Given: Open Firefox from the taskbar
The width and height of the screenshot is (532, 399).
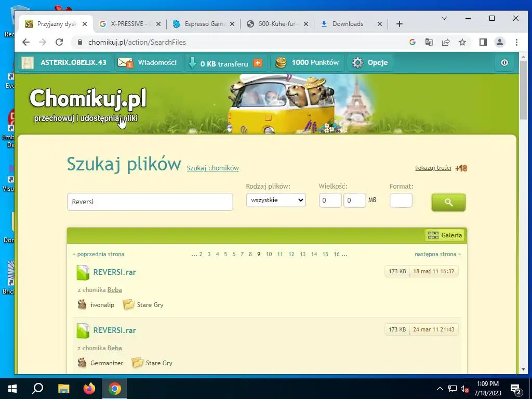Looking at the screenshot, I should coord(89,389).
